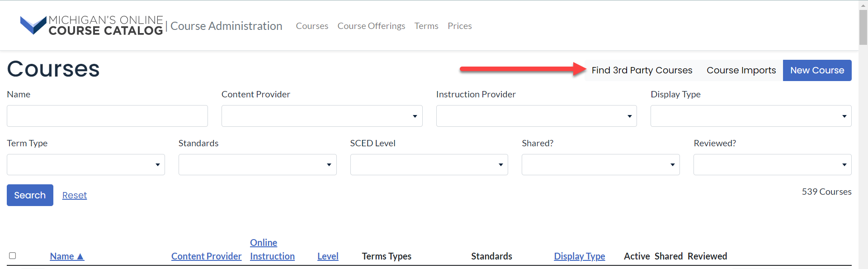Screen dimensions: 868x269
Task: Open the Prices navigation item
Action: (460, 26)
